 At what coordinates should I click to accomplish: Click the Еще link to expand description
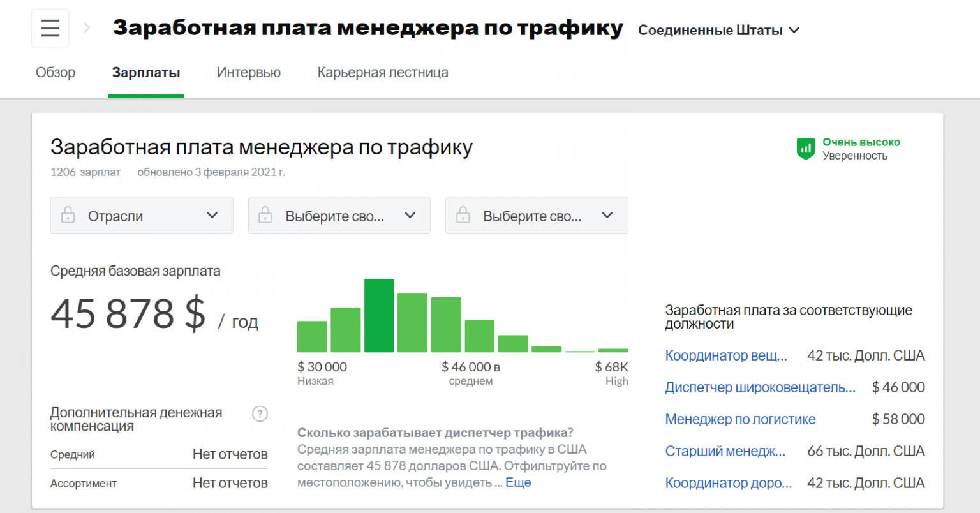click(x=518, y=482)
